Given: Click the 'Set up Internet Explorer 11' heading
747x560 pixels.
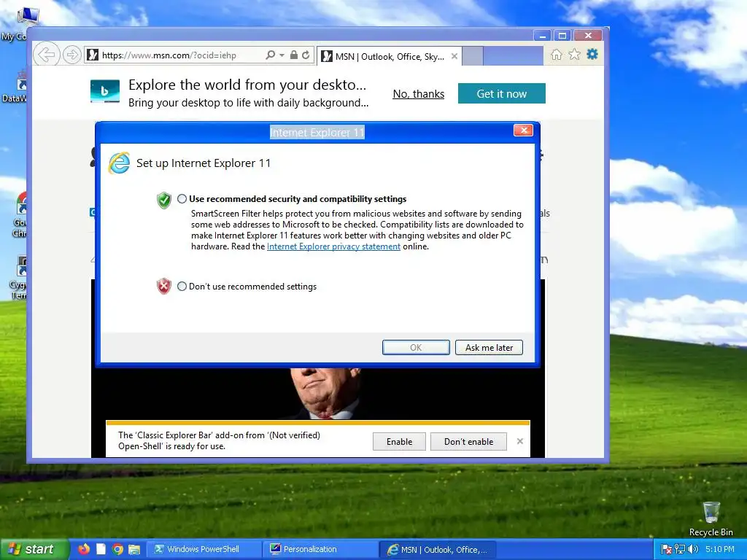Looking at the screenshot, I should point(204,163).
